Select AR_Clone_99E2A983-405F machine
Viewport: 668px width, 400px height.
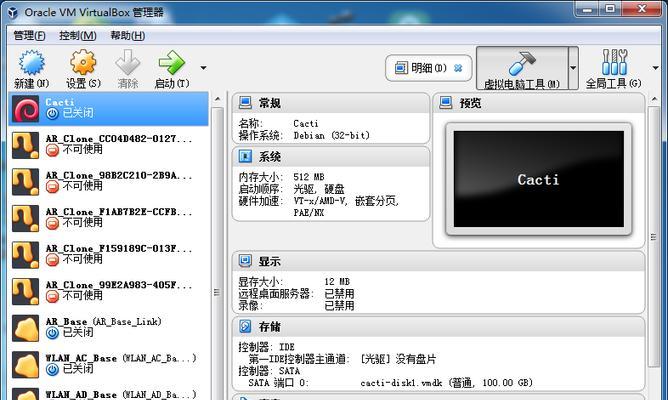click(109, 291)
